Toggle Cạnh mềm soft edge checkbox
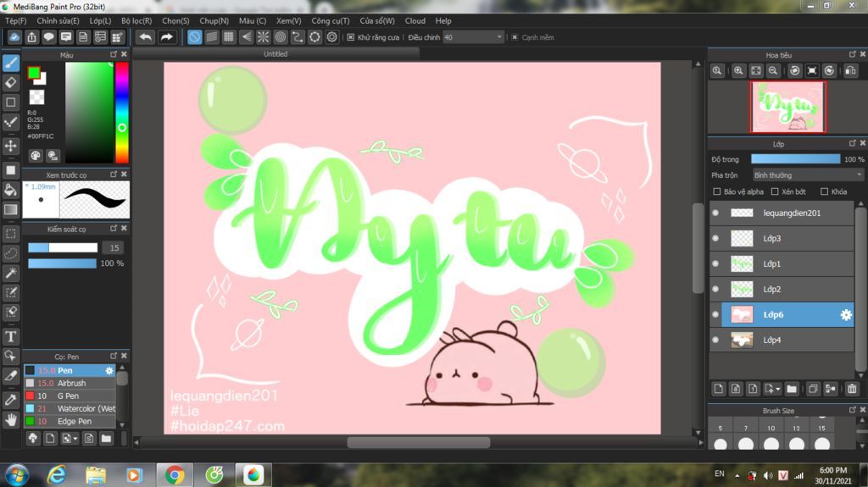Screen dimensions: 868x487 point(515,37)
